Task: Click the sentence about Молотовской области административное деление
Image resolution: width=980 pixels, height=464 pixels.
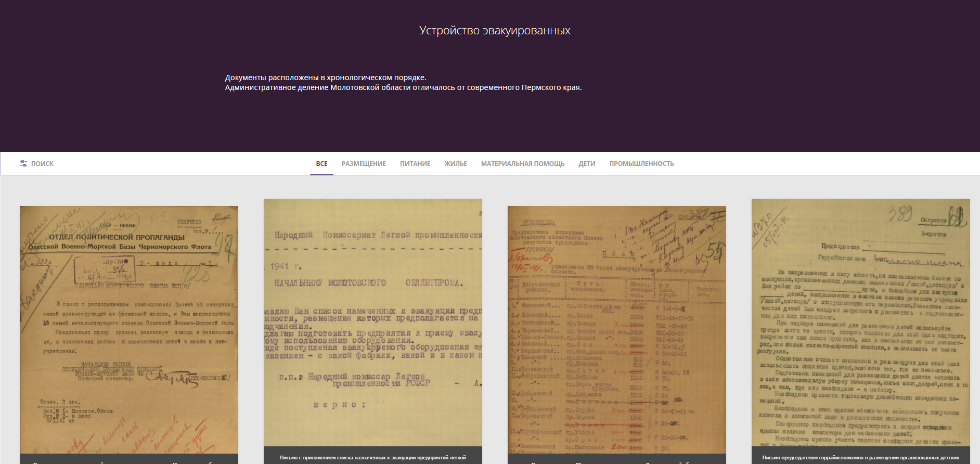Action: pyautogui.click(x=403, y=87)
